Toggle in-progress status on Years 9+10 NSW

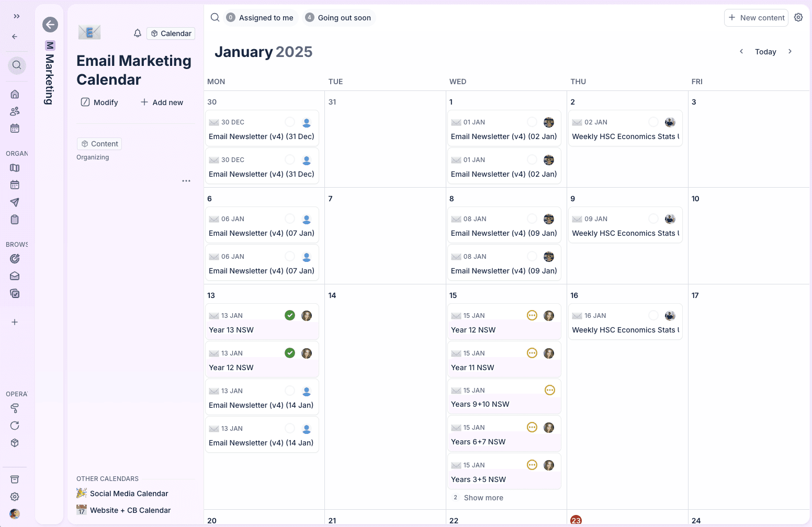point(550,390)
